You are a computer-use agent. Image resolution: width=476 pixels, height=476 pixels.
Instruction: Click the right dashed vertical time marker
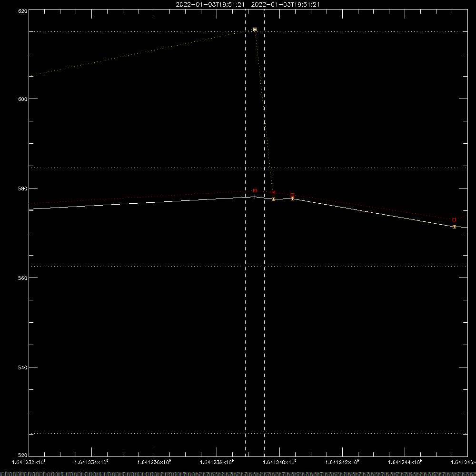[264, 233]
